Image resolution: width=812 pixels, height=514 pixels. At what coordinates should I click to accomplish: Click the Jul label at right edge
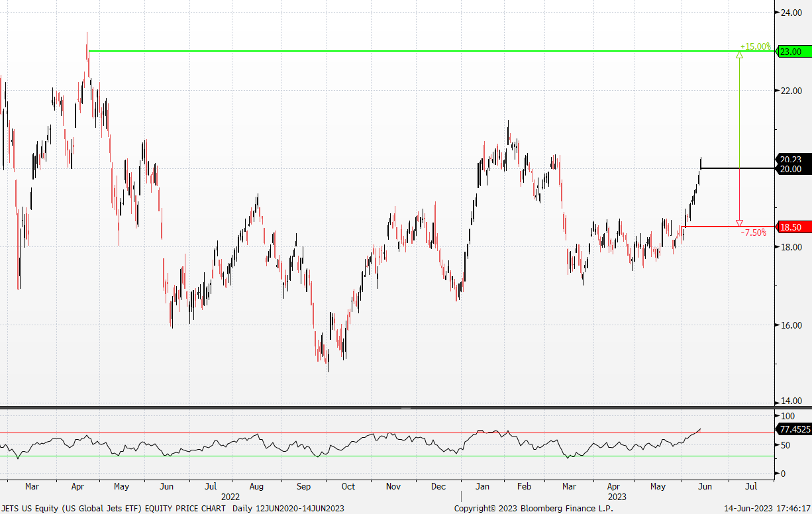tap(751, 486)
